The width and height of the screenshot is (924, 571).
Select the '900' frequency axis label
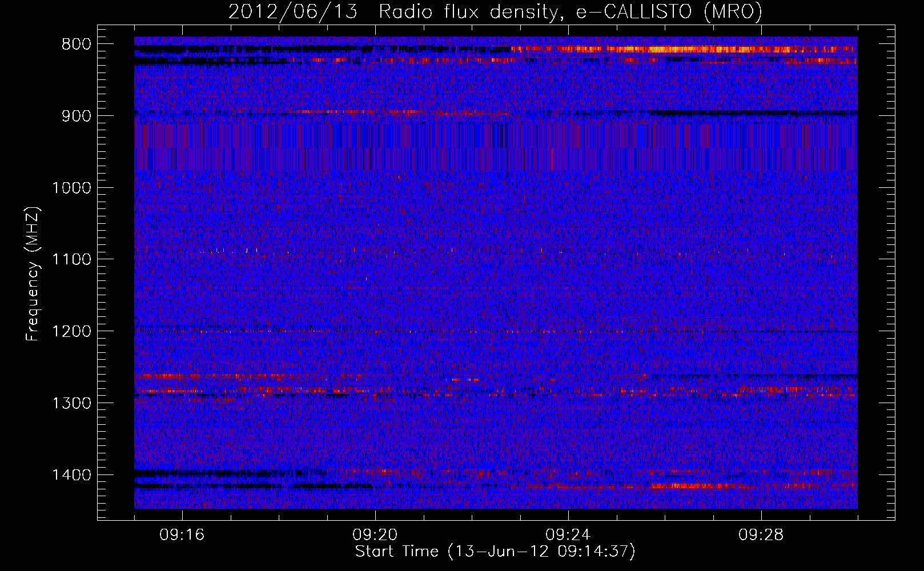coord(77,116)
